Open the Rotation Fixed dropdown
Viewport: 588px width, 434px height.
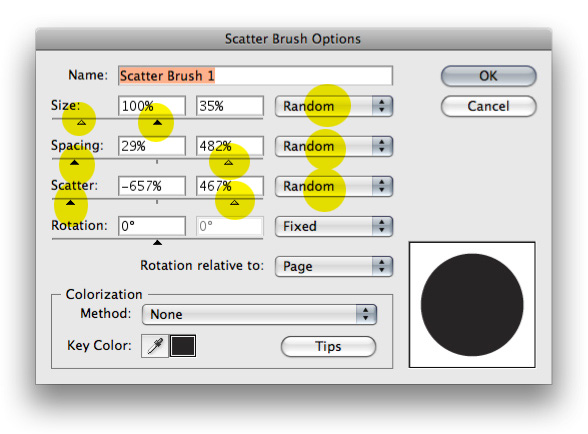coord(334,226)
